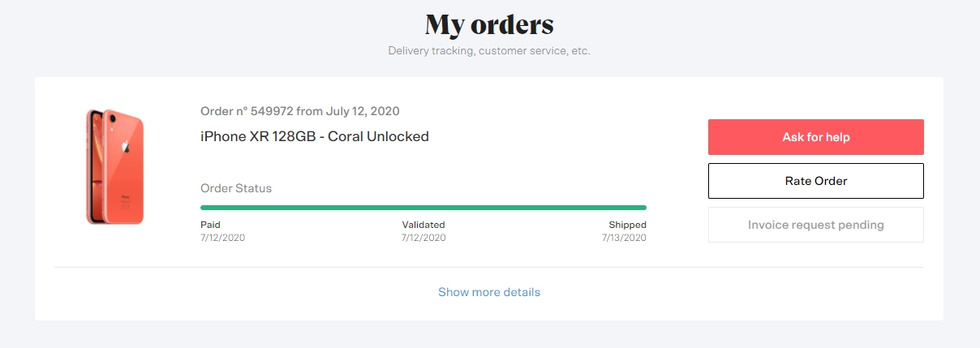Click the Invoice request pending button

[x=815, y=225]
